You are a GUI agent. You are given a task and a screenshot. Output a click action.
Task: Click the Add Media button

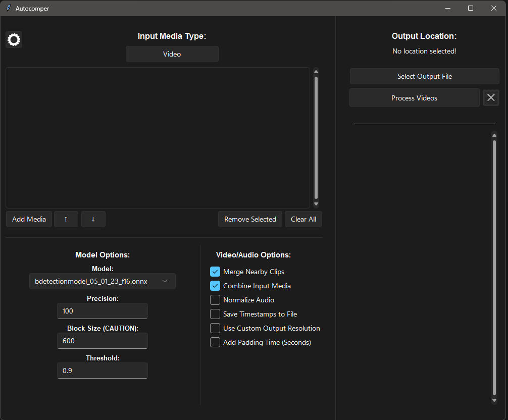pos(29,219)
